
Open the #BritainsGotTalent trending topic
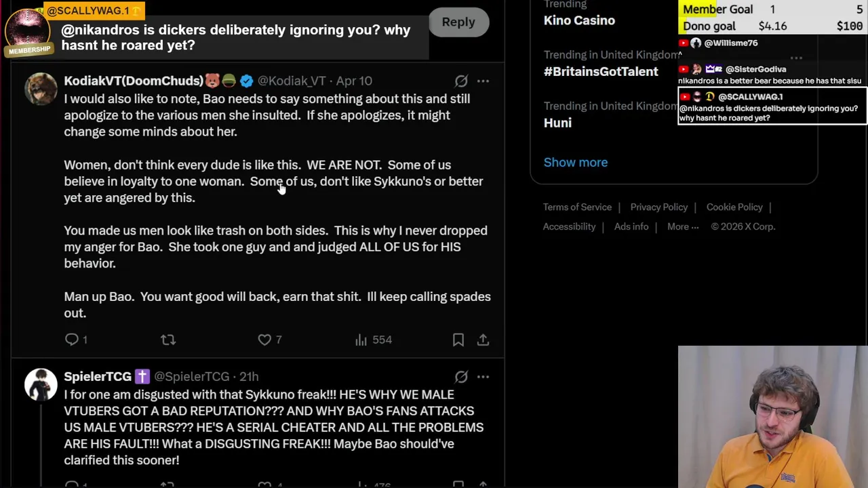[601, 71]
